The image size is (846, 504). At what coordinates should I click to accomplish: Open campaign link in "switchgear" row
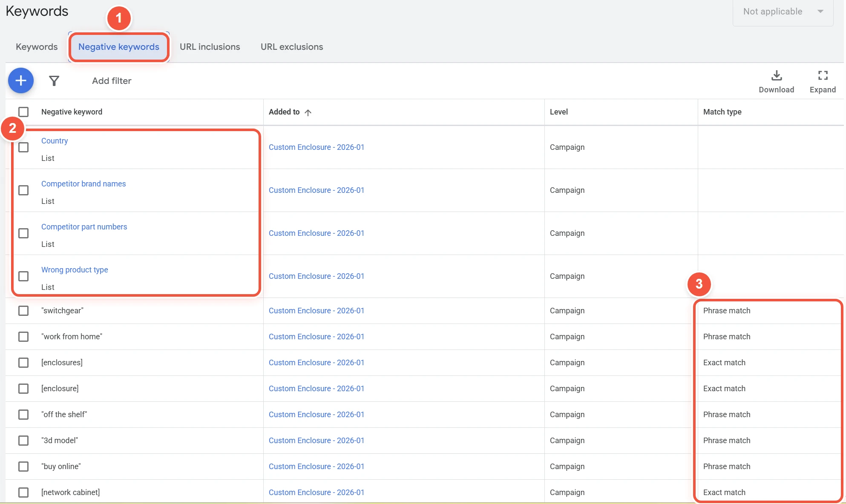pos(317,311)
